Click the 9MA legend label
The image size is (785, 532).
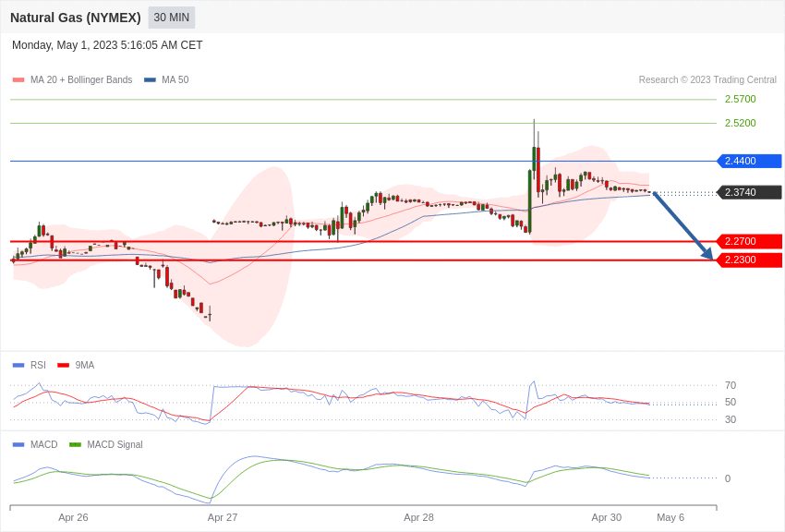pyautogui.click(x=85, y=366)
